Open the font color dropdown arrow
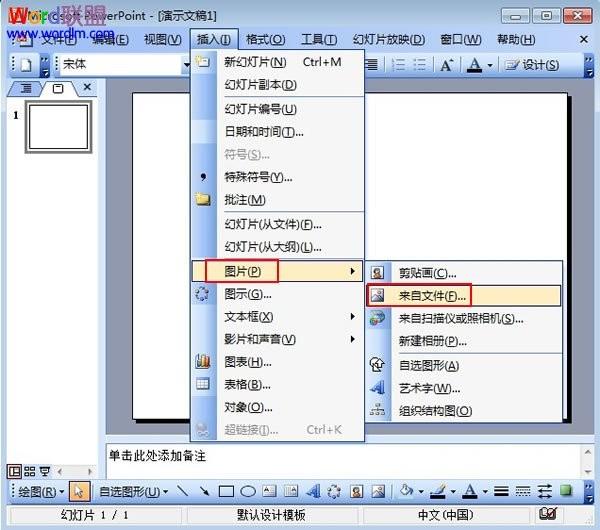This screenshot has width=600, height=530. (490, 65)
